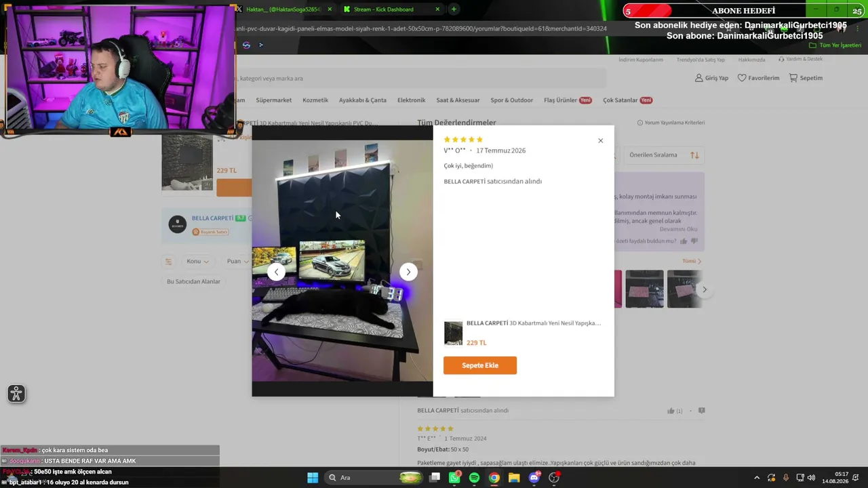Open Discord from the taskbar
The height and width of the screenshot is (488, 868).
(534, 478)
